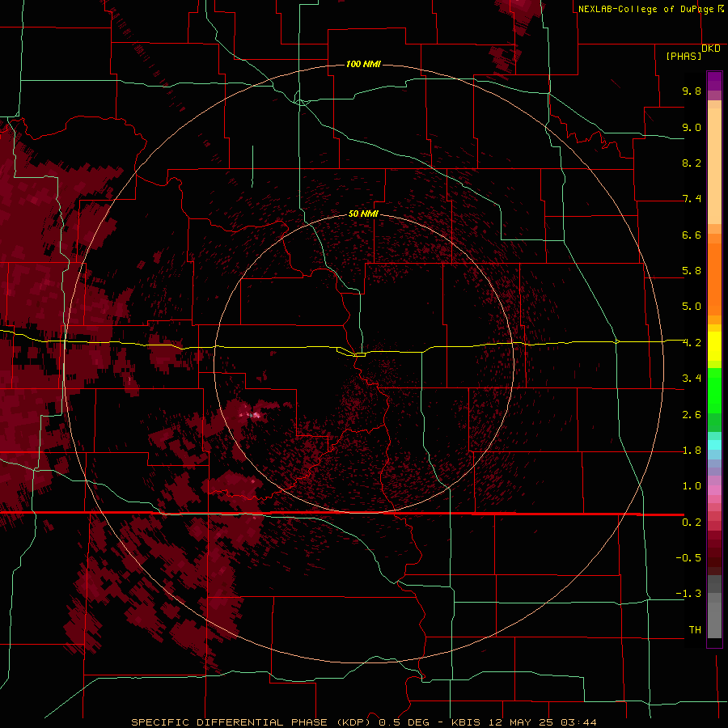Click the DKD unit label above the scale

711,49
